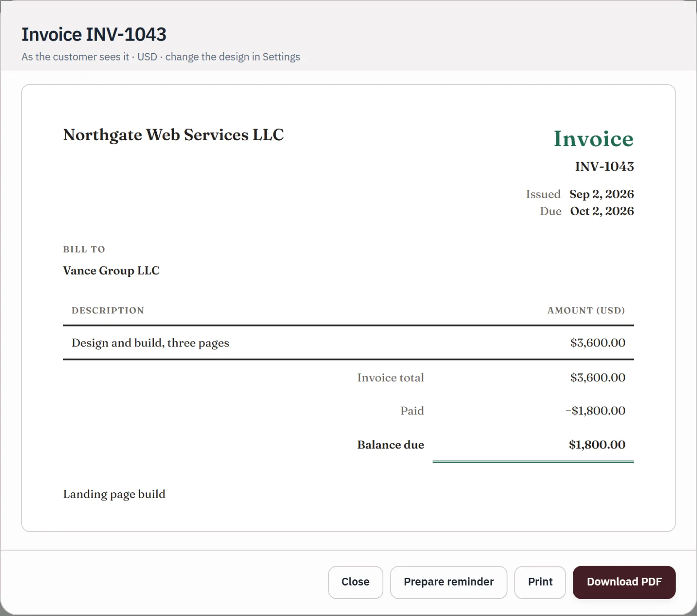Click the green Invoice heading
Viewport: 697px width, 616px height.
tap(593, 139)
